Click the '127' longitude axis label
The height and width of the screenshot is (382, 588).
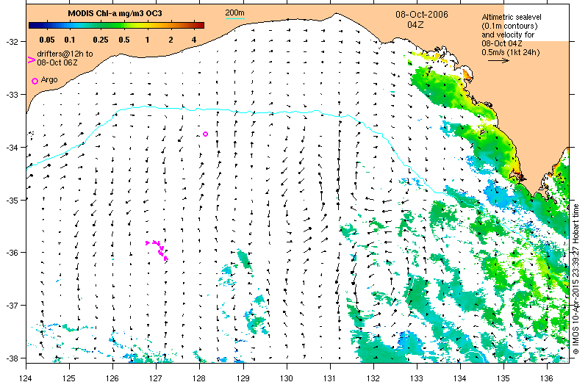click(x=156, y=378)
